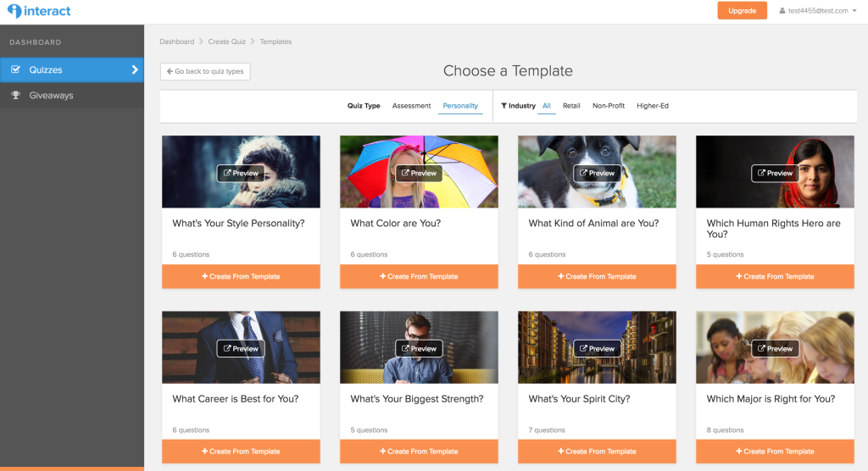Create from Biggest Strength template
The height and width of the screenshot is (471, 868).
(419, 452)
